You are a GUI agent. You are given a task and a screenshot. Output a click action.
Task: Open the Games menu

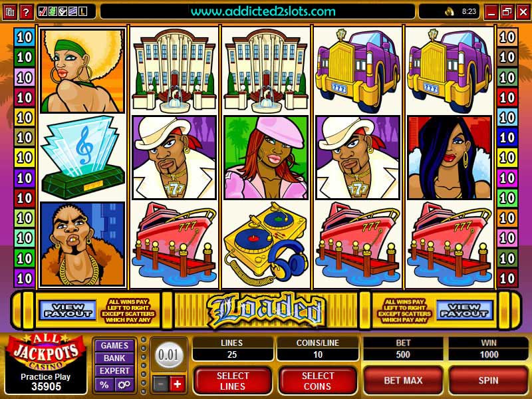tap(114, 345)
